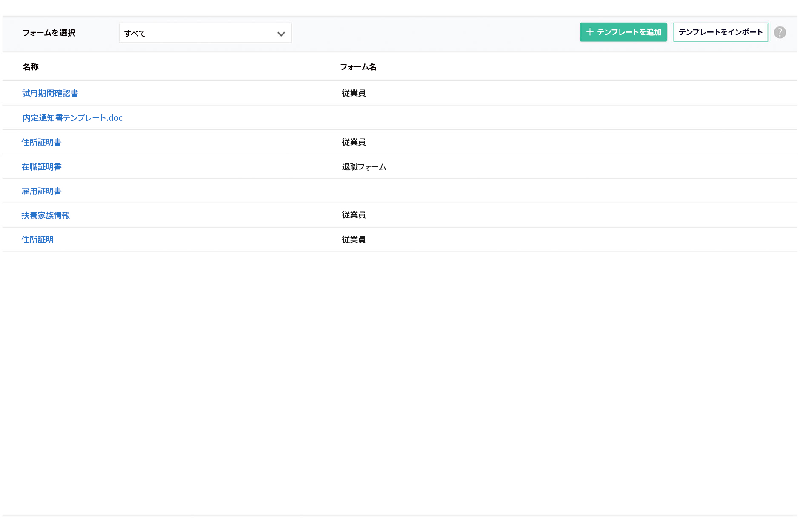Open the 住所証明 template

click(x=37, y=240)
